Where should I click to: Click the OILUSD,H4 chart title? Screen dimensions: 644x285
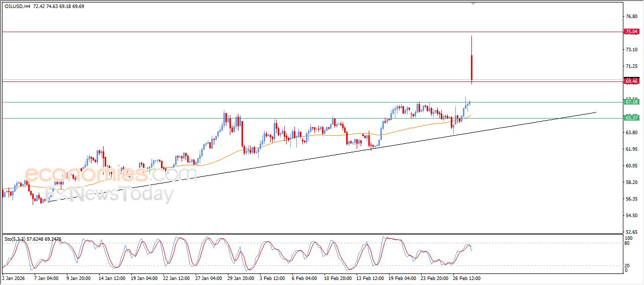(x=17, y=7)
